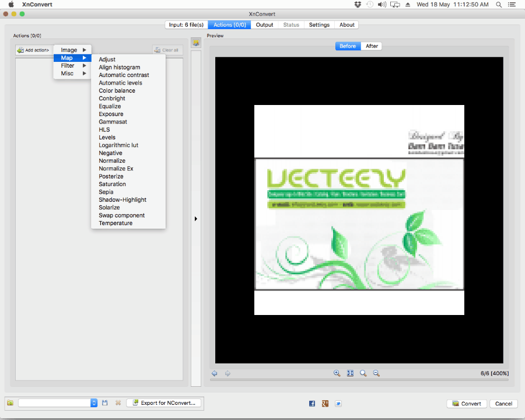Click the Add action button
525x420 pixels.
point(33,50)
